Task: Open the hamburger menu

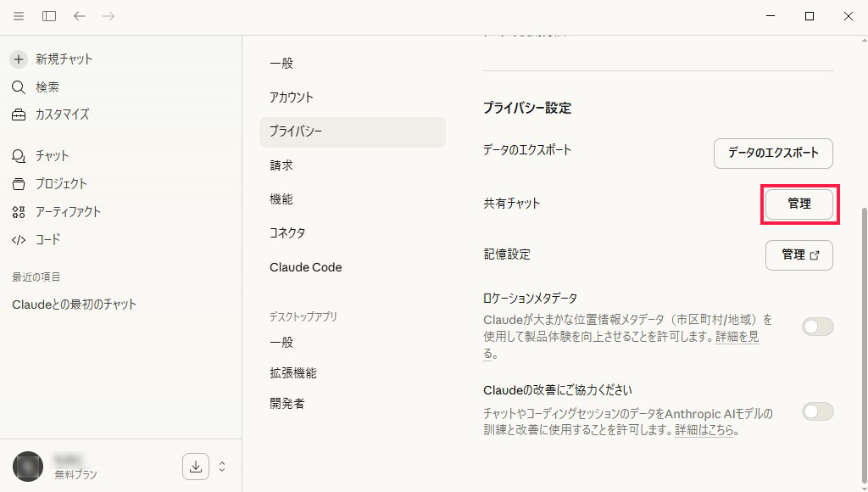Action: pyautogui.click(x=18, y=15)
